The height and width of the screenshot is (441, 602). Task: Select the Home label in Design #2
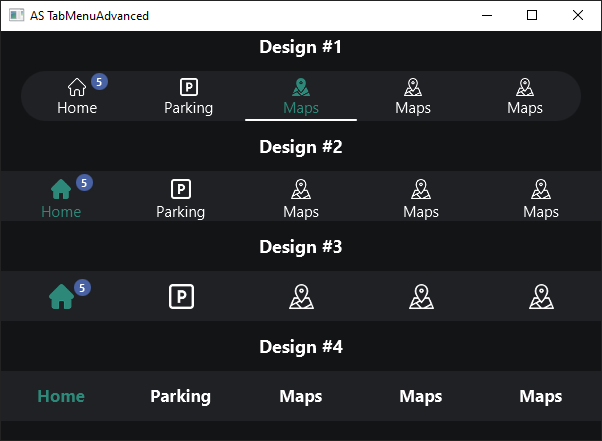point(61,212)
